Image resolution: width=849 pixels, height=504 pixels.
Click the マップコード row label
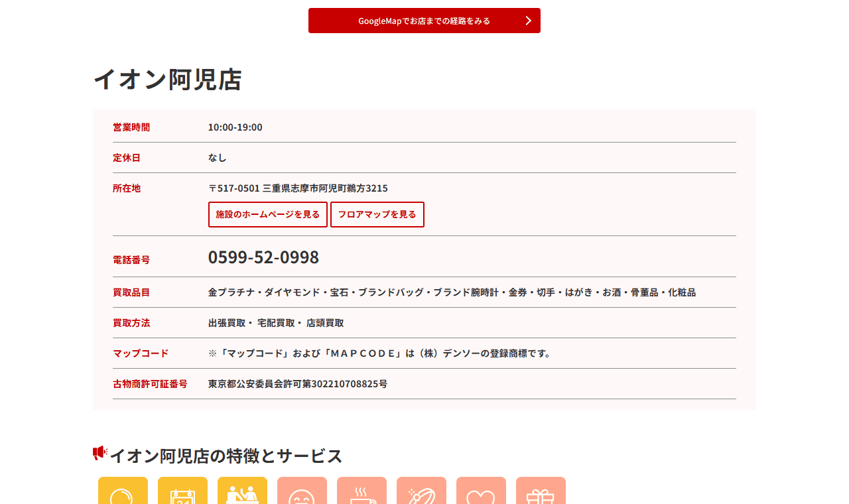click(x=141, y=353)
